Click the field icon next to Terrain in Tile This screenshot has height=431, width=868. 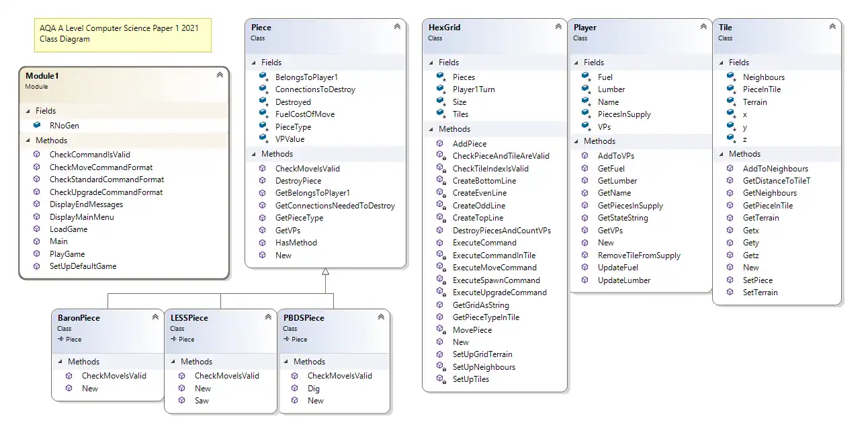click(729, 102)
